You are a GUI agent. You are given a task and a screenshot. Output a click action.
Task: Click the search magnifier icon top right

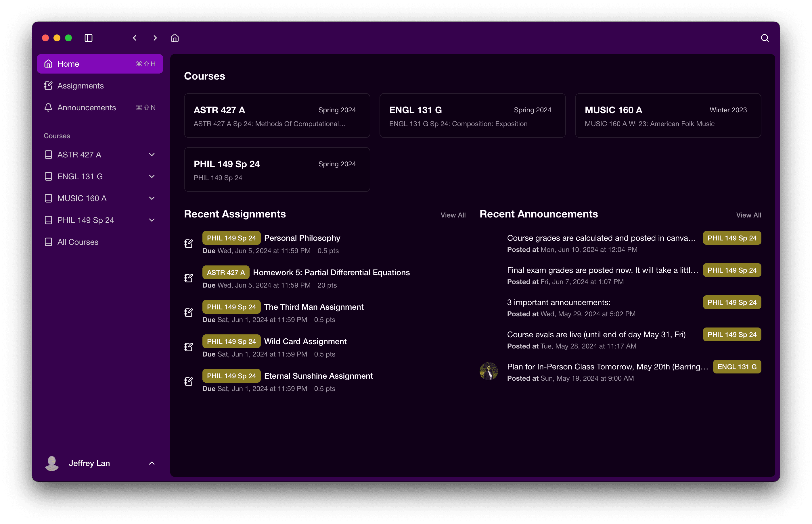(x=765, y=38)
